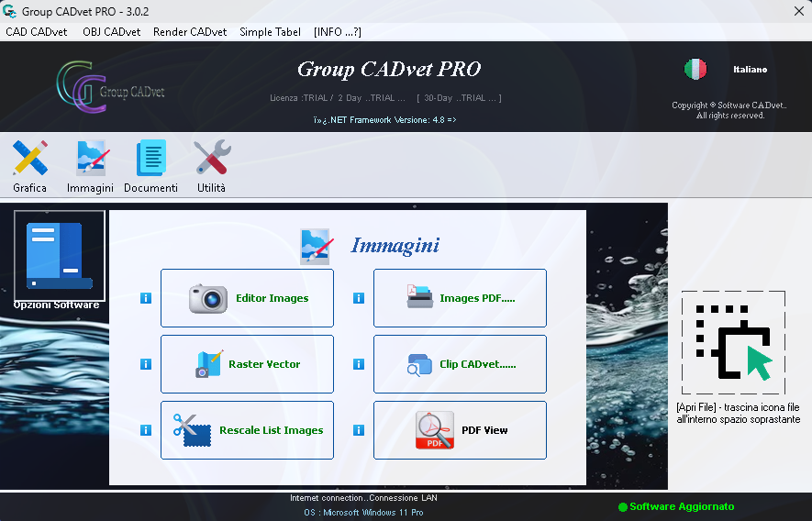812x521 pixels.
Task: Open the [INFO ...?] menu
Action: point(338,32)
